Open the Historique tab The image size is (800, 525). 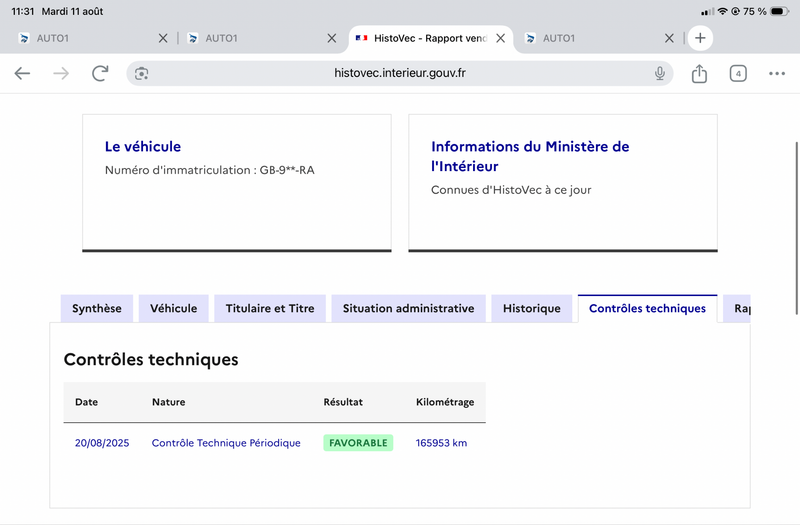click(532, 308)
